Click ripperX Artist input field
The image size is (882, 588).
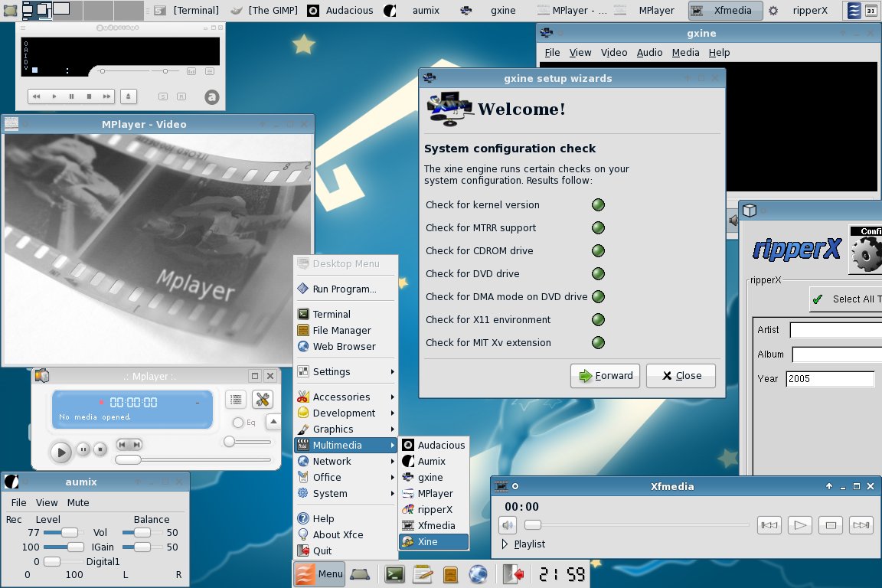836,330
